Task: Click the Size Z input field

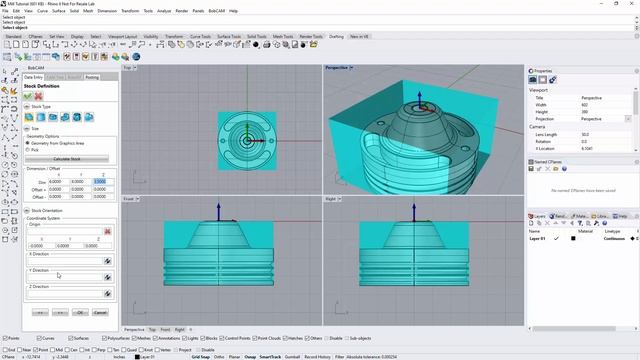Action: click(103, 182)
